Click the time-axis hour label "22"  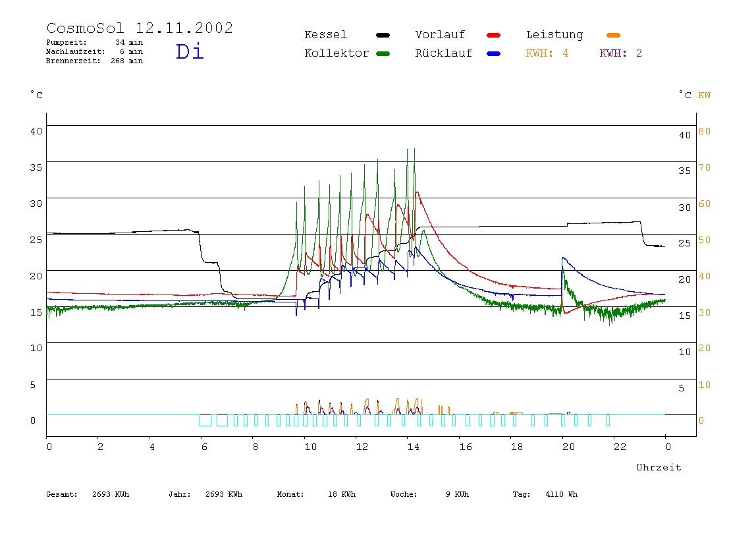(x=620, y=447)
